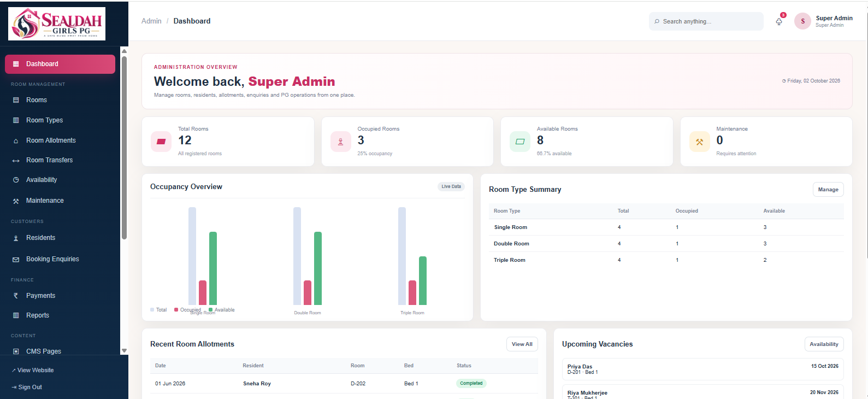Screen dimensions: 868x399
Task: Click the Single Room row label
Action: tap(511, 227)
